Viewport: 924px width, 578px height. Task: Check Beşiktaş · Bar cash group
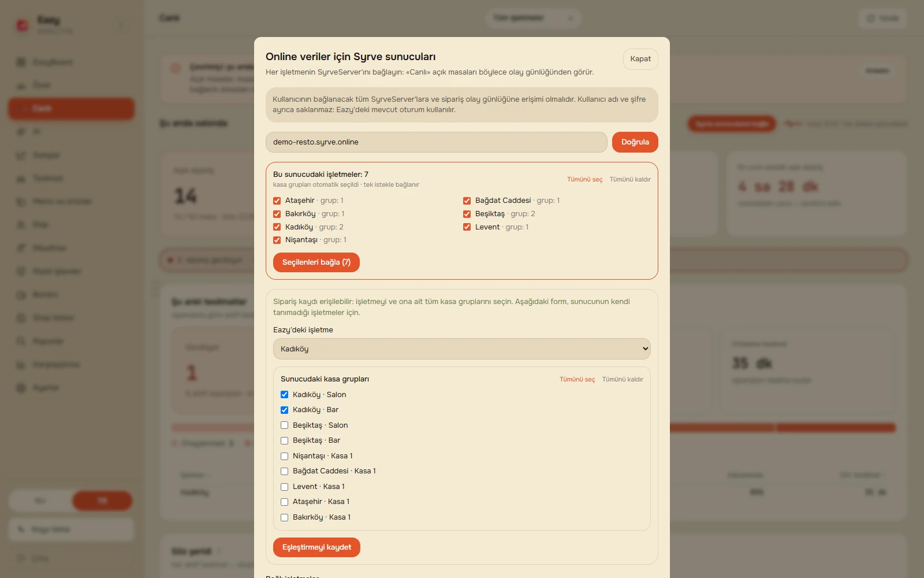click(285, 440)
